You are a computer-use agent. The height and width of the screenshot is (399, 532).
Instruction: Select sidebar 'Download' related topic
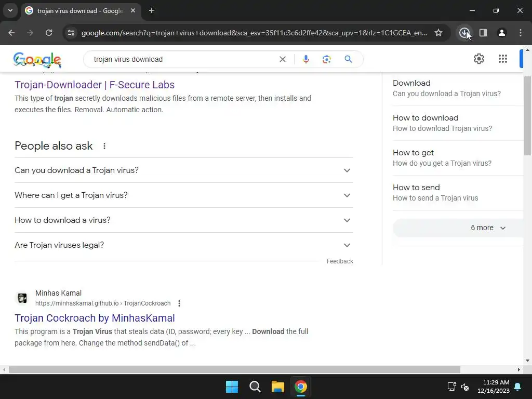pos(457,88)
